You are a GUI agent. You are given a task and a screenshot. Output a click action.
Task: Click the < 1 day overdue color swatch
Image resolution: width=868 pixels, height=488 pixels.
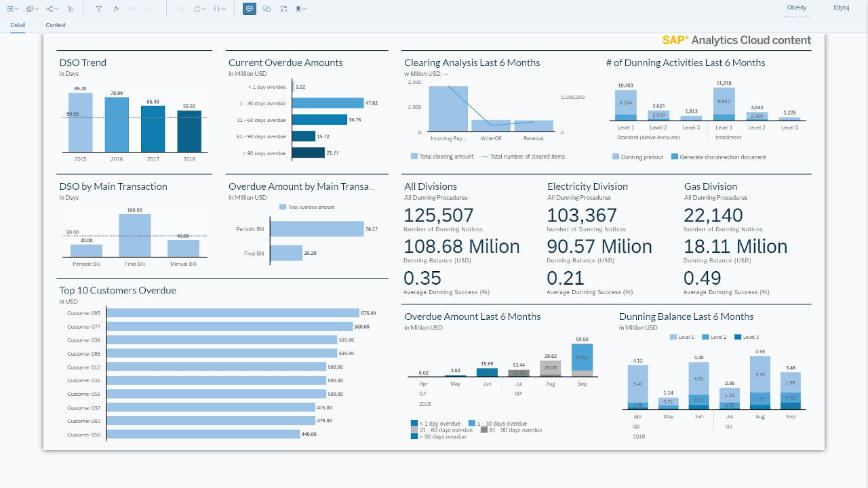click(415, 423)
